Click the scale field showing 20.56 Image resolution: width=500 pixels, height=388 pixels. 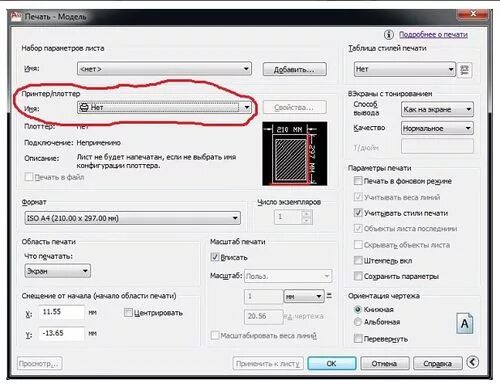(264, 316)
